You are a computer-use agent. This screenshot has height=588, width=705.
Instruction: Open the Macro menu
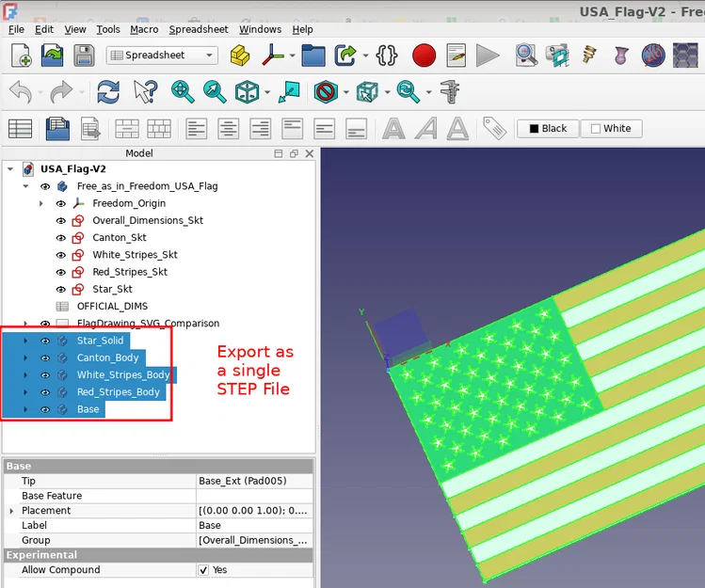point(144,30)
